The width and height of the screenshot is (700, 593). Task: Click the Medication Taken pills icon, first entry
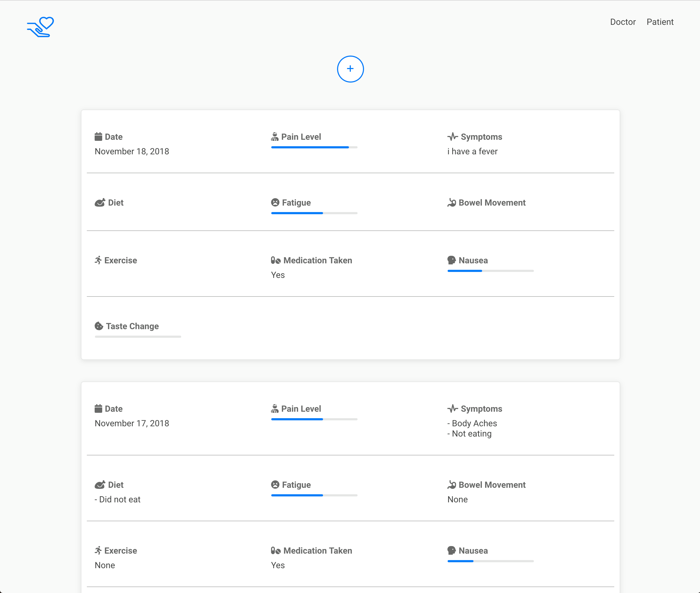click(x=276, y=260)
